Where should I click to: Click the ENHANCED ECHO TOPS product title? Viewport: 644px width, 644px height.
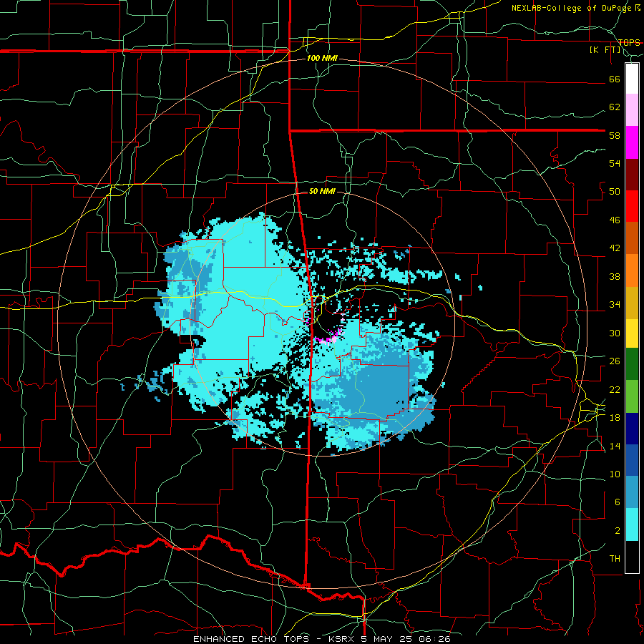(252, 639)
